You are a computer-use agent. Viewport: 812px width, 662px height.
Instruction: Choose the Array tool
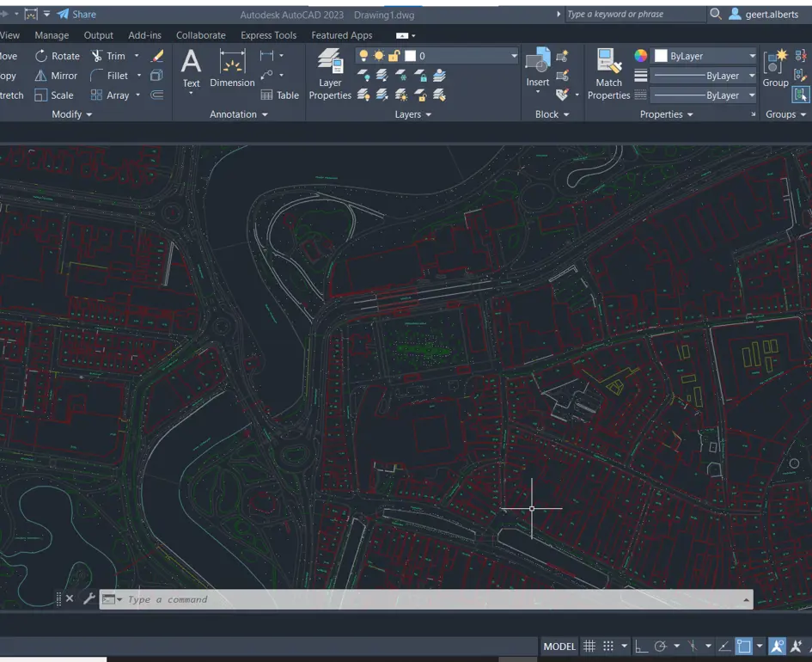point(110,95)
